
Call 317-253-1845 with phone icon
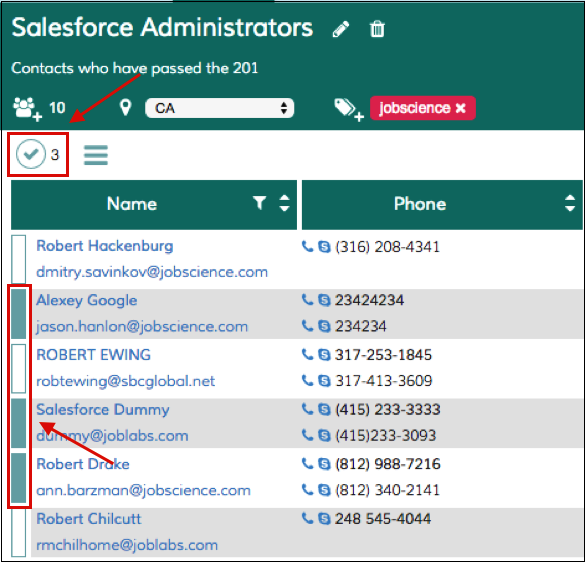[x=307, y=354]
